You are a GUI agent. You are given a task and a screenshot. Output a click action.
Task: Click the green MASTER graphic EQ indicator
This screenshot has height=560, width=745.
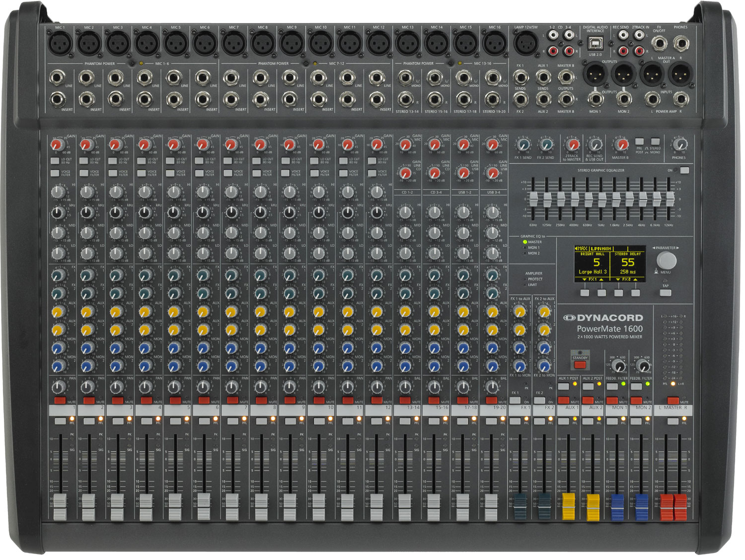[525, 242]
